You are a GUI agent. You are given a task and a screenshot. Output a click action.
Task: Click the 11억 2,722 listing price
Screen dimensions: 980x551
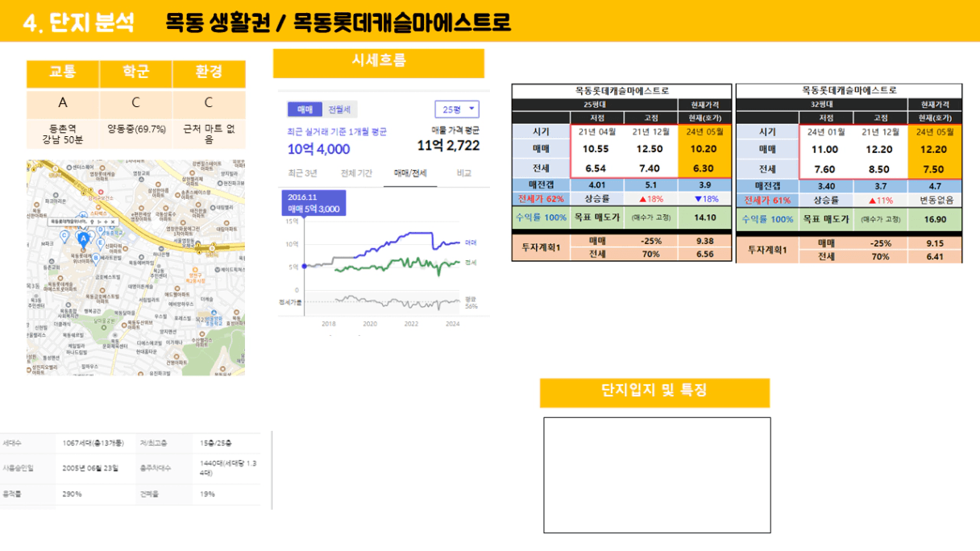(448, 146)
